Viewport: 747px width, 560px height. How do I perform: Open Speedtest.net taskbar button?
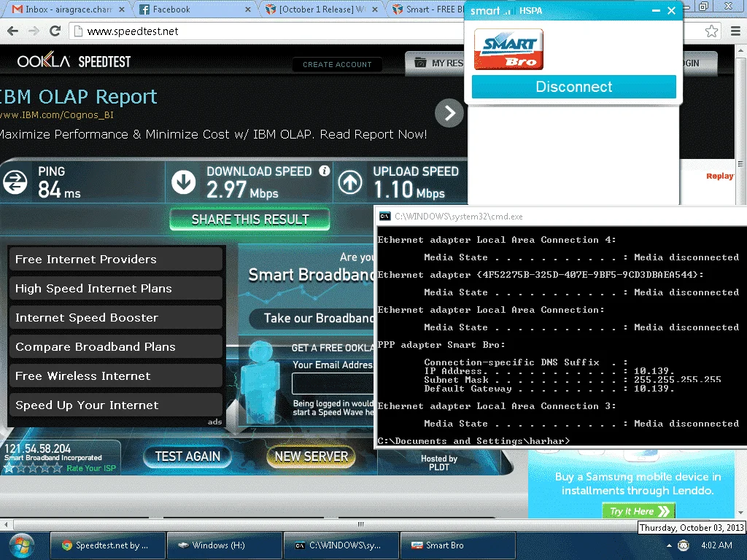(x=108, y=545)
